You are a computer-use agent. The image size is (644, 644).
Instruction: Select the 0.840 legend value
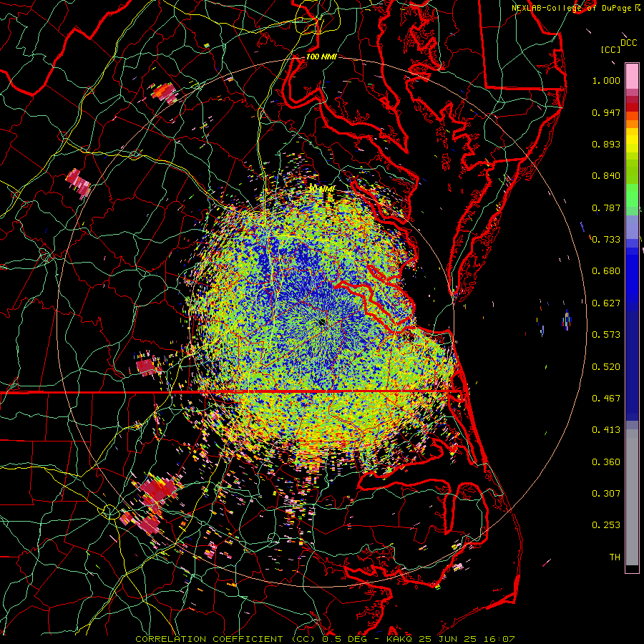tap(606, 176)
